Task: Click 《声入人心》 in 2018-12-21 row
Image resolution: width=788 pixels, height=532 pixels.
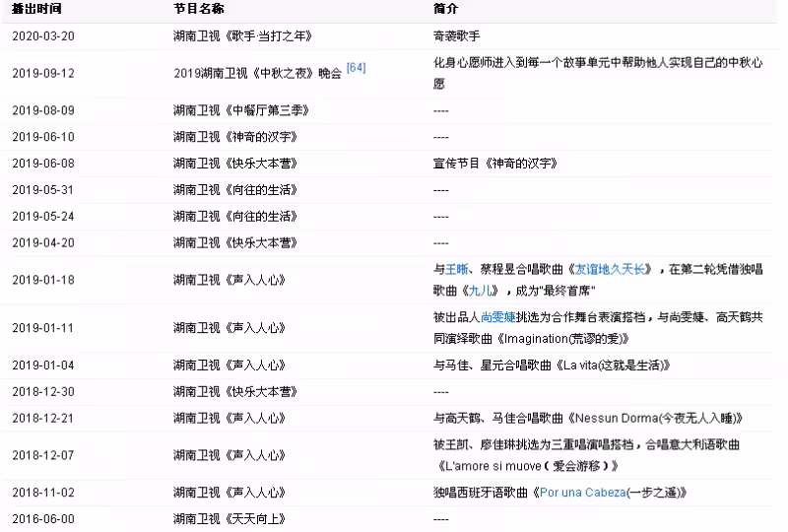Action: point(254,419)
